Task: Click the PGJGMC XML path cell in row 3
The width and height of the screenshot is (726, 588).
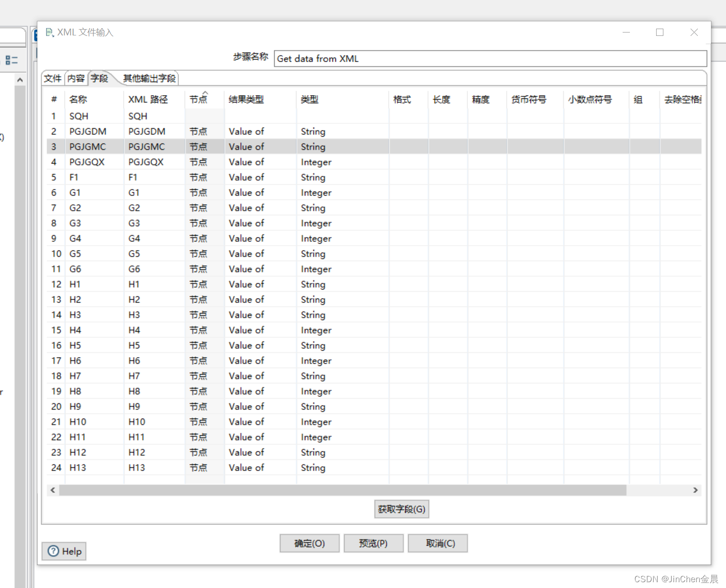Action: (x=154, y=147)
